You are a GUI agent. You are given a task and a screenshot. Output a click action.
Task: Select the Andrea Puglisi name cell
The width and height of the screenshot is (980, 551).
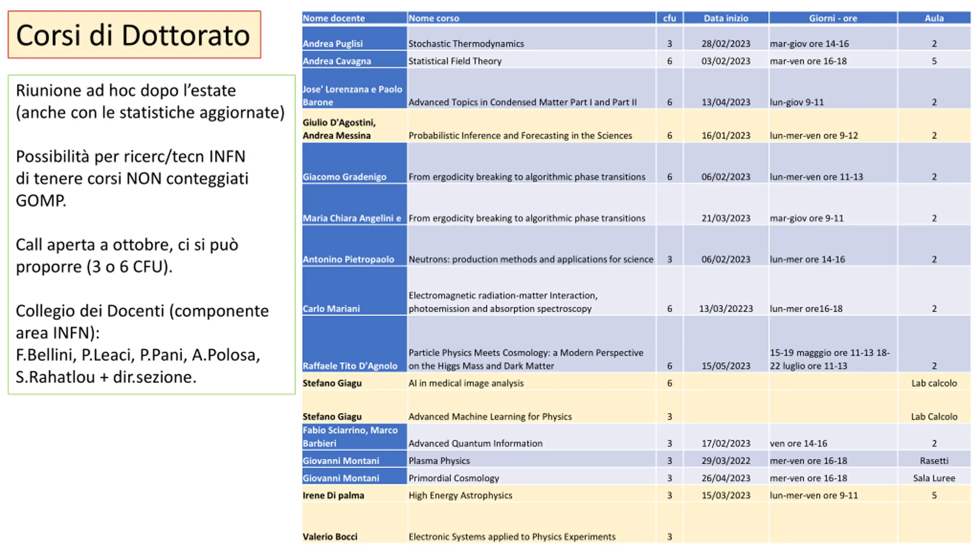pyautogui.click(x=333, y=43)
